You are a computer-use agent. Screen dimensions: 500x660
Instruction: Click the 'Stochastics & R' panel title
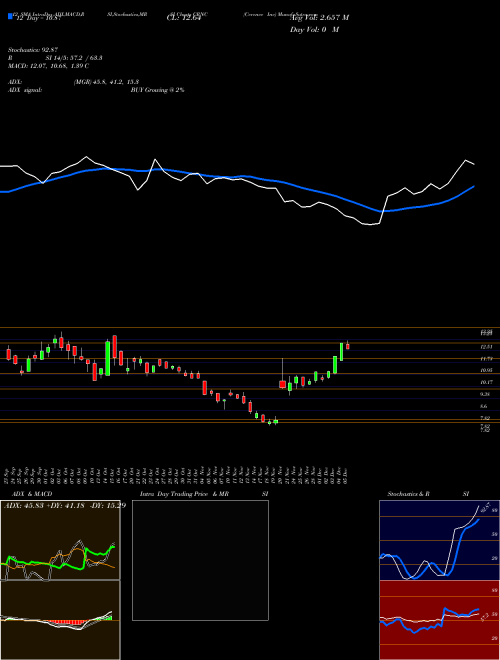pos(408,494)
